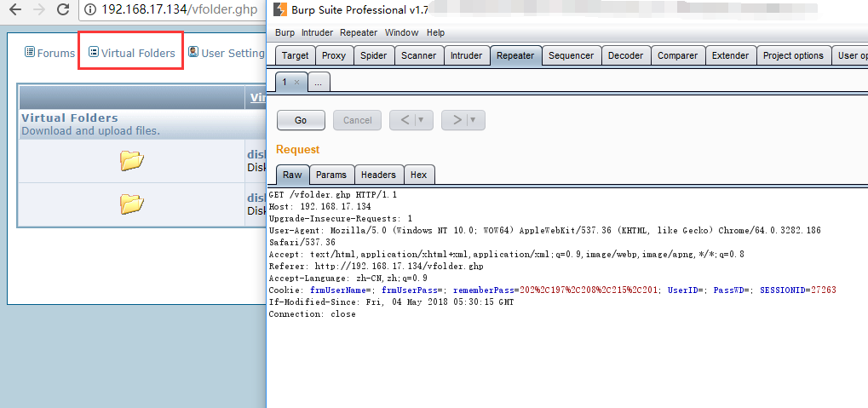Click the Accept header line
Image resolution: width=868 pixels, height=408 pixels.
point(507,255)
